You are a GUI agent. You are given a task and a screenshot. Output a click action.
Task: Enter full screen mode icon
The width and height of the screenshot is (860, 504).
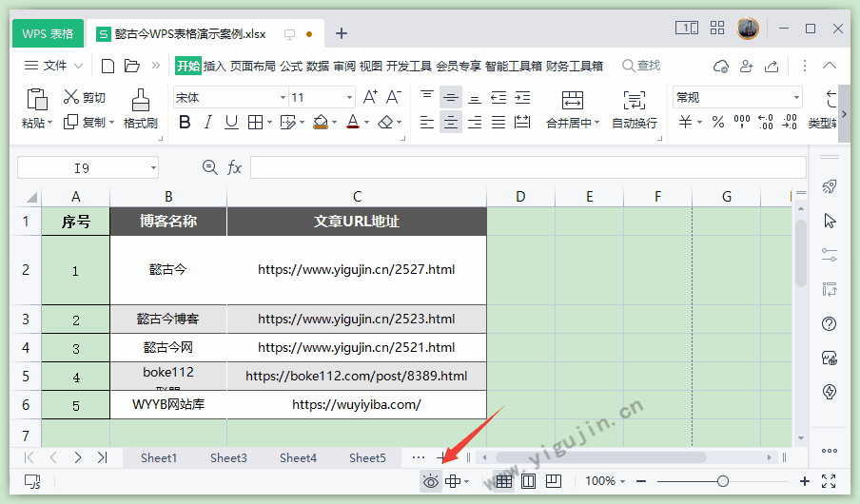829,481
